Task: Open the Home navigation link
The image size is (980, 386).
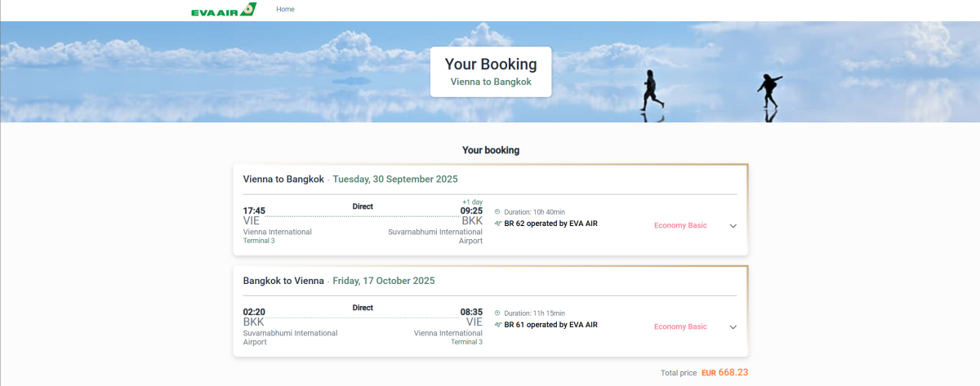Action: (x=285, y=10)
